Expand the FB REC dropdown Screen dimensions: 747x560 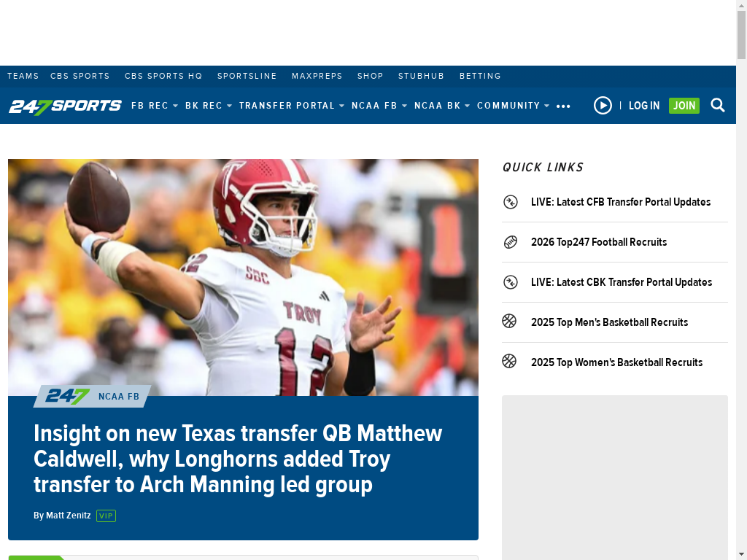tap(155, 106)
